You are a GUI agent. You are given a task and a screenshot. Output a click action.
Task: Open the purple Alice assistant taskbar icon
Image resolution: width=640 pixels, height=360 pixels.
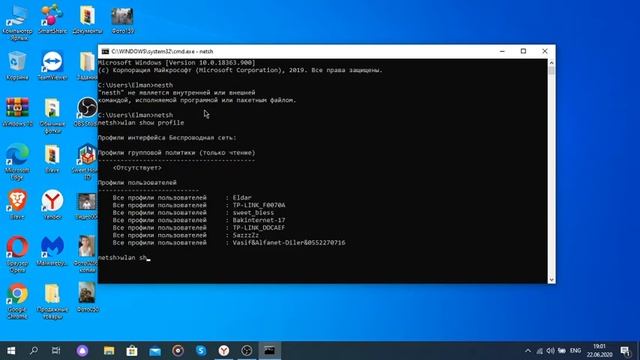click(82, 351)
